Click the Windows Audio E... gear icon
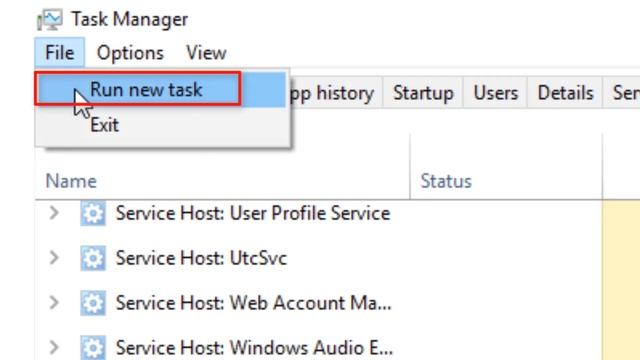The width and height of the screenshot is (640, 360). pyautogui.click(x=93, y=348)
